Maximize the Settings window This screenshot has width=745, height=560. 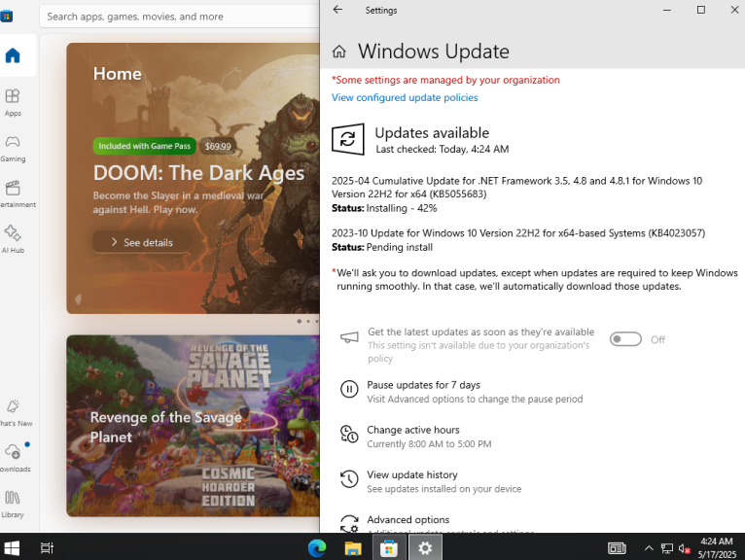[701, 10]
